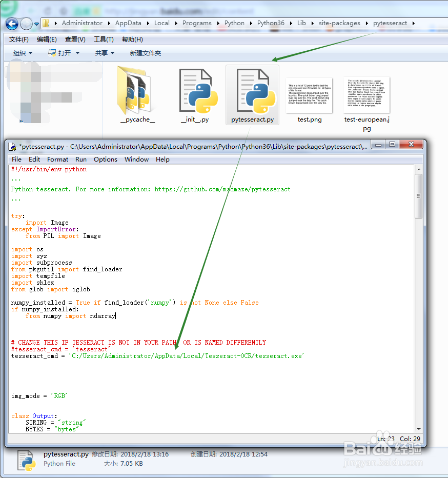Click the 大小 7.05 KB value
The width and height of the screenshot is (448, 478).
pyautogui.click(x=131, y=464)
